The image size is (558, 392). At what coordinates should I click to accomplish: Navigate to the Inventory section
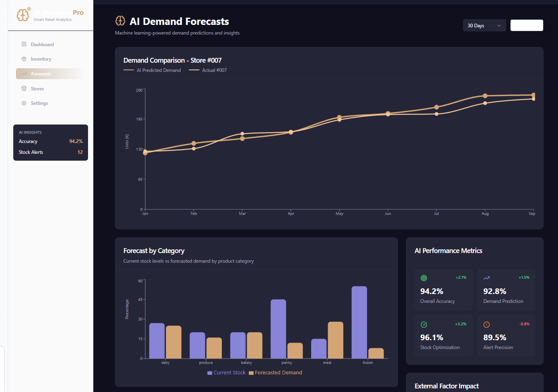point(41,59)
